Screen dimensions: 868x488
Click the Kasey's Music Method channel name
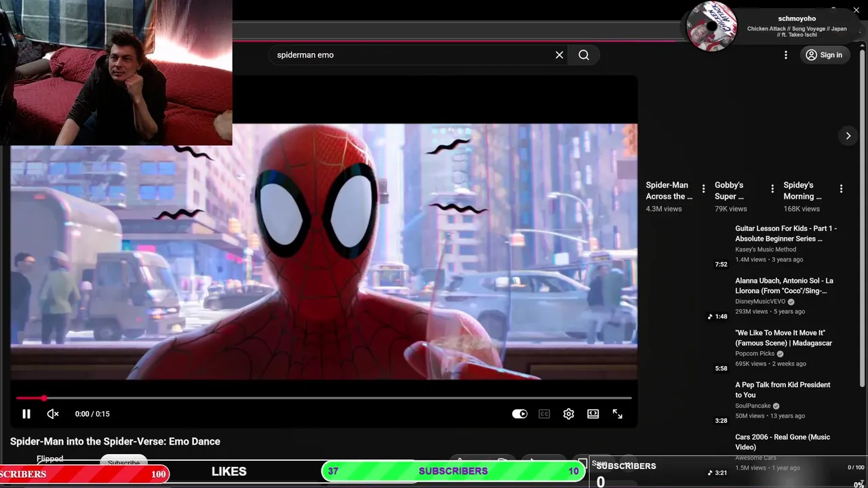point(766,249)
